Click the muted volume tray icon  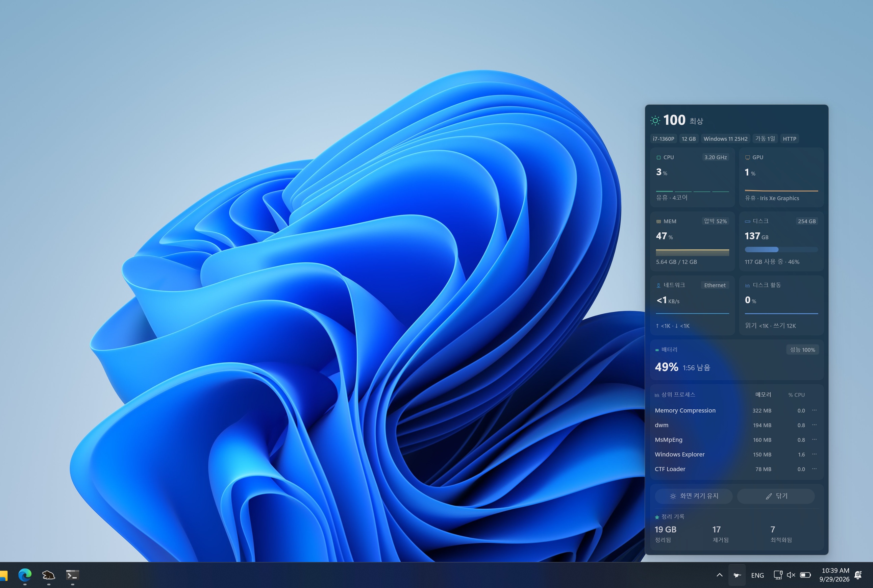tap(791, 575)
